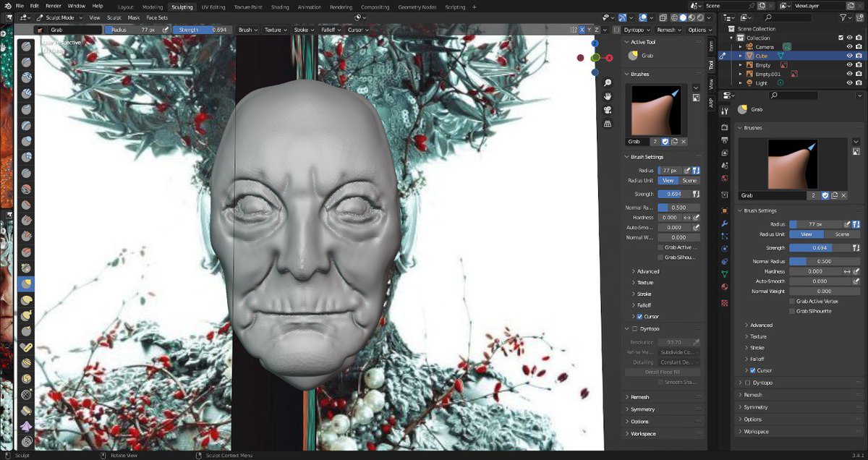Toggle eye for Empty.001 object
Screen dimensions: 868x460
point(850,74)
